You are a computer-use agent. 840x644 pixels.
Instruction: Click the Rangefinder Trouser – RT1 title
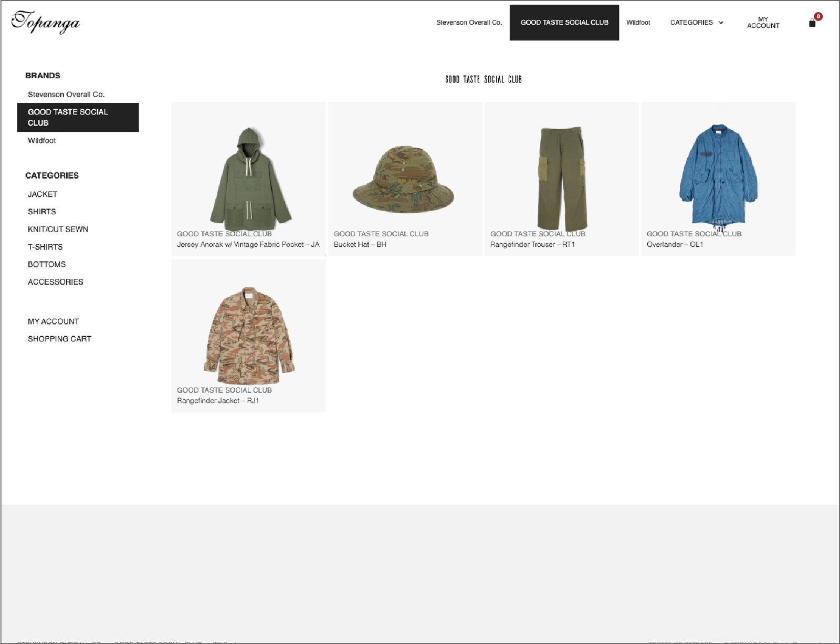point(532,245)
